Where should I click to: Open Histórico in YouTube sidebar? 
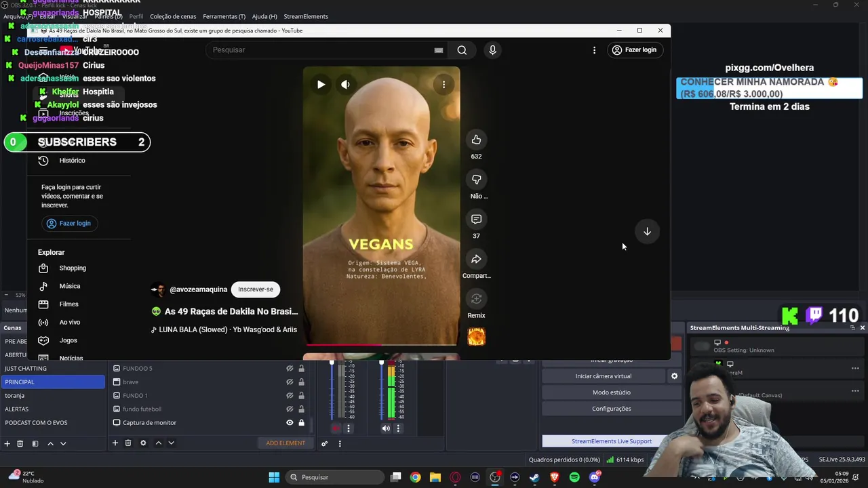(x=73, y=161)
